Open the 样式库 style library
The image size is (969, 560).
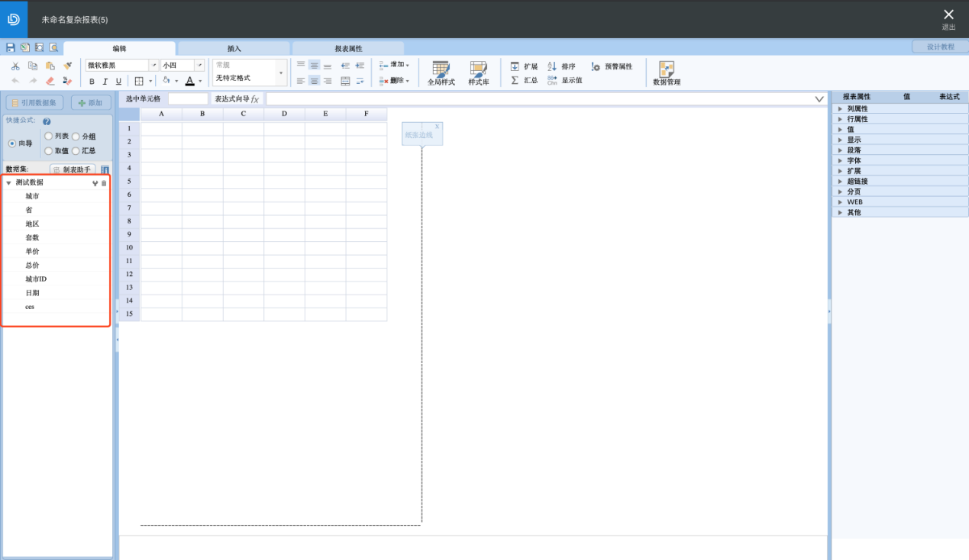[479, 72]
